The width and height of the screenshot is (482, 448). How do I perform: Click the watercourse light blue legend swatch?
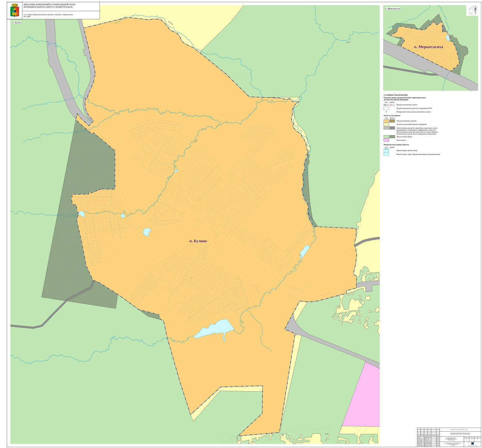(x=386, y=150)
